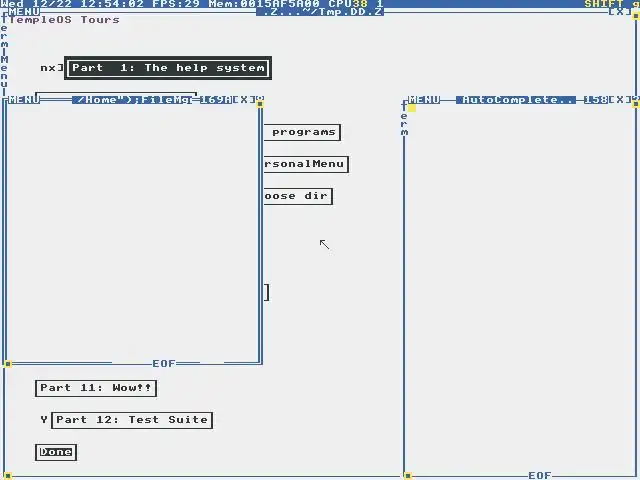Click the AutoComplete window vertical scroll thumb

[x=636, y=104]
